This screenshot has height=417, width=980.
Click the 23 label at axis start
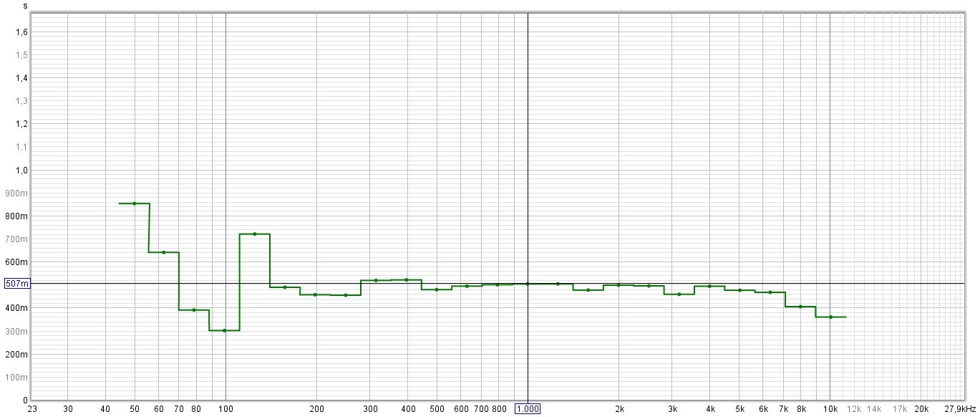31,409
